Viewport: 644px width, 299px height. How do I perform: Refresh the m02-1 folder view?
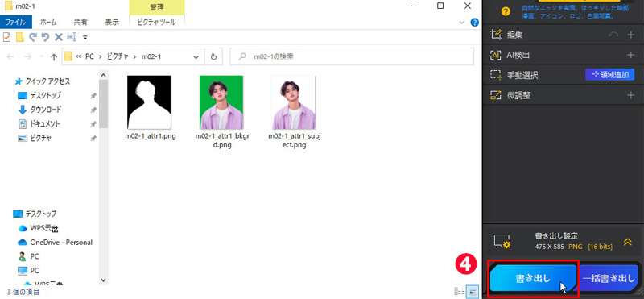coord(213,57)
